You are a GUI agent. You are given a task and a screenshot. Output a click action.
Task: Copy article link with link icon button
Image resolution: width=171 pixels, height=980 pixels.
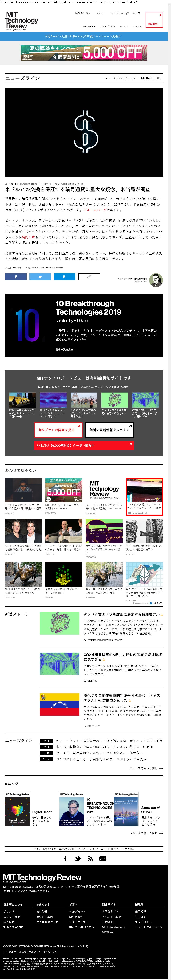pyautogui.click(x=89, y=277)
